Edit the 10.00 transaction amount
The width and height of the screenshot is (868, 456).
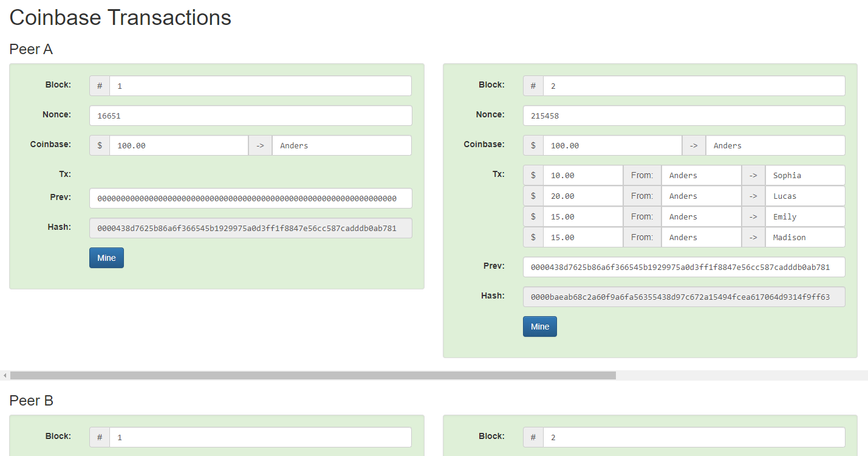coord(583,175)
